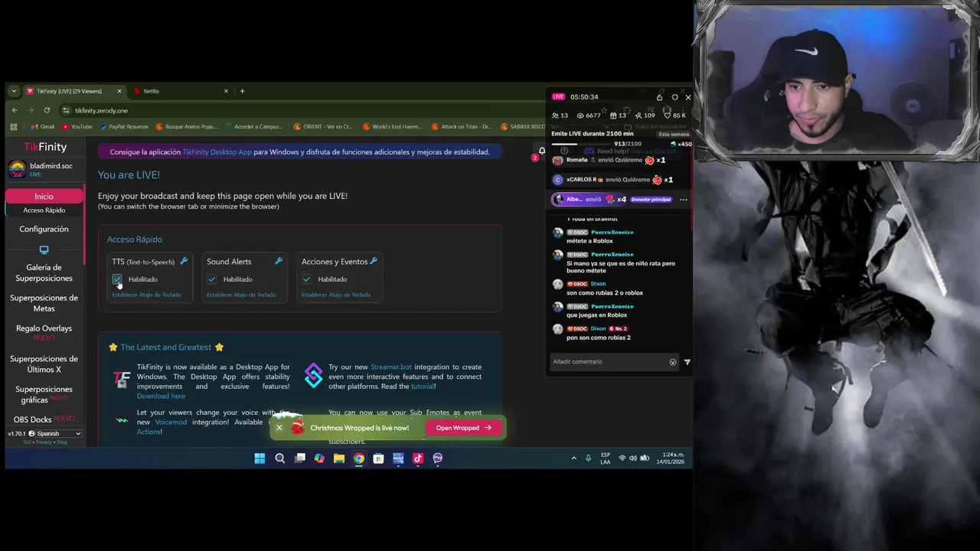Open Superposiciones de Metas in sidebar
Viewport: 980px width, 551px height.
pyautogui.click(x=44, y=303)
